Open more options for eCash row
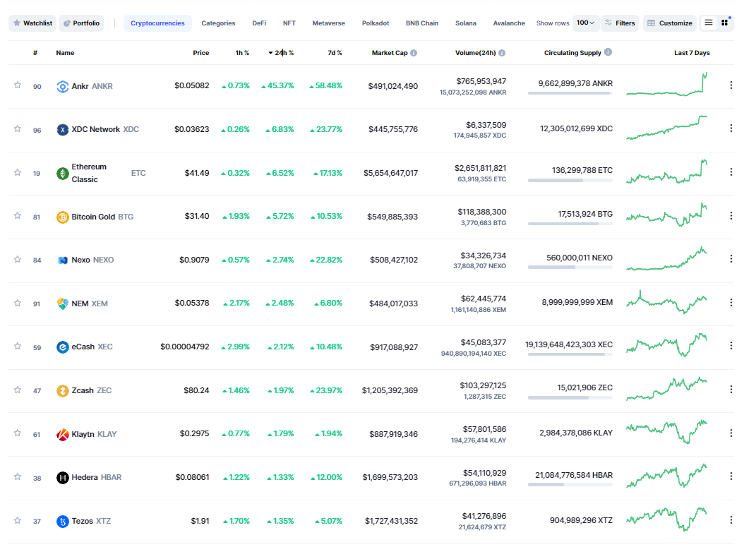 click(731, 346)
